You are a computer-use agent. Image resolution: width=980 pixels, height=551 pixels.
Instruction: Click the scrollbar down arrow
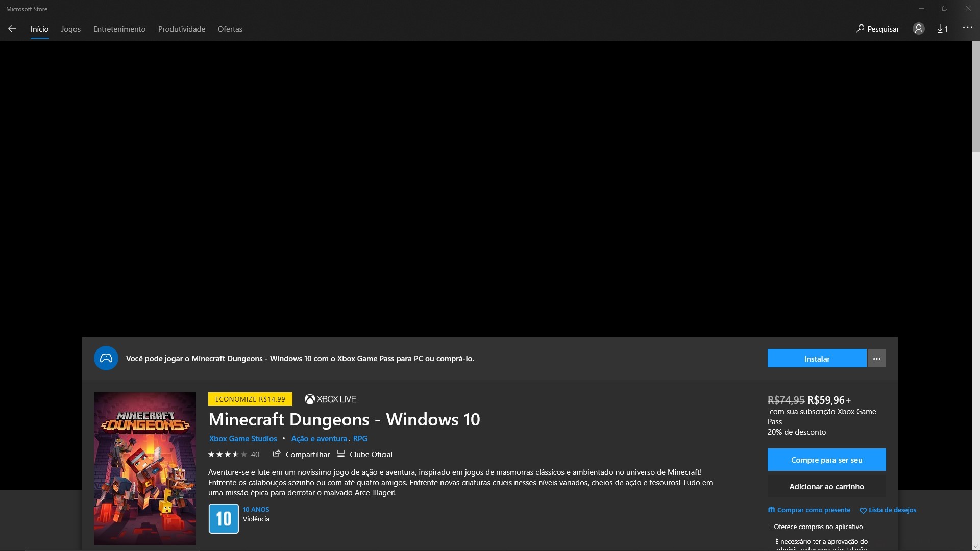tap(976, 547)
